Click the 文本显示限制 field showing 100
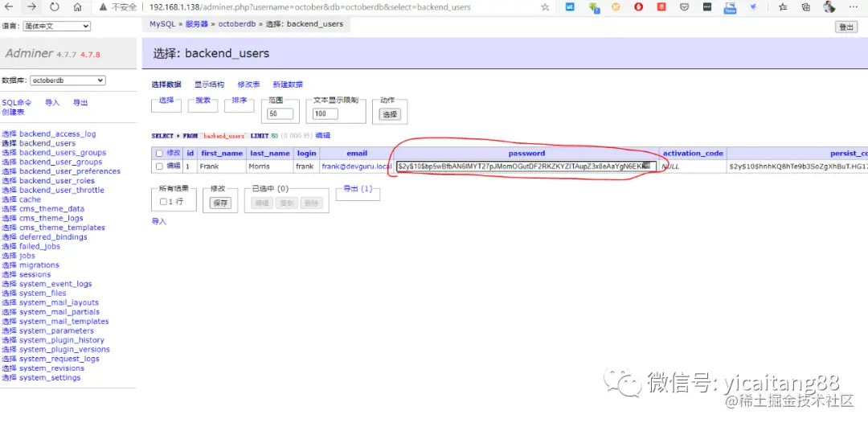The height and width of the screenshot is (423, 868). 325,114
